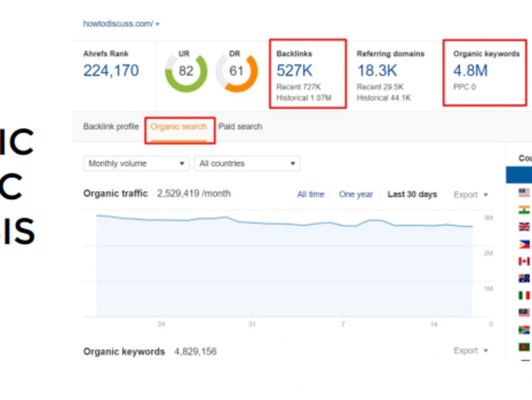Click the chart x-axis label 24

pos(161,324)
